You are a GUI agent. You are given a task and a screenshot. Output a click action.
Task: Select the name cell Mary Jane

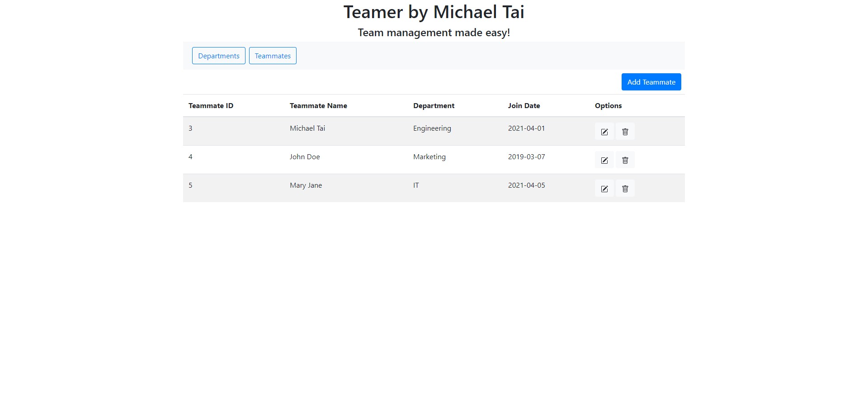click(306, 185)
